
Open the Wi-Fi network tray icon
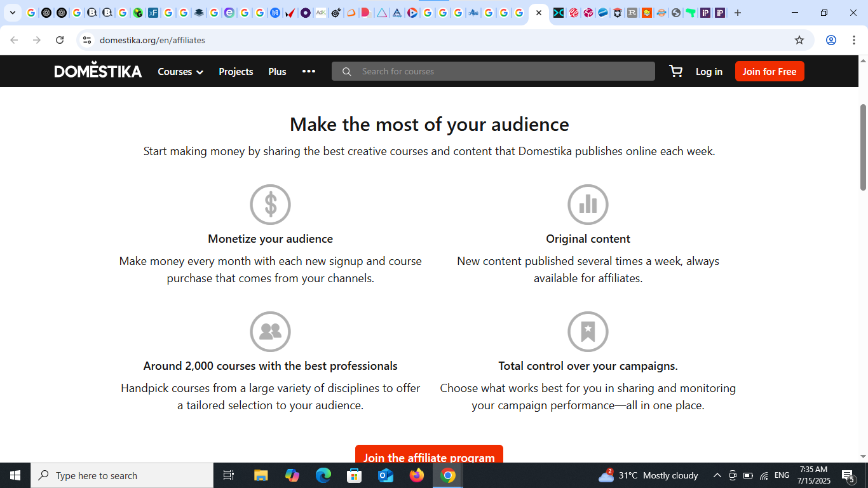tap(764, 475)
